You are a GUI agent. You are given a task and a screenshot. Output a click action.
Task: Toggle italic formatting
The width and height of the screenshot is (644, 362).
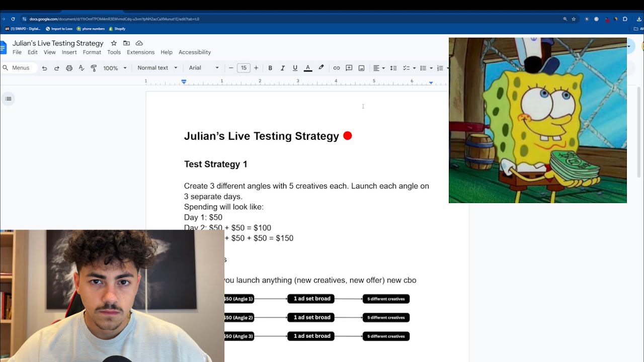pos(282,68)
